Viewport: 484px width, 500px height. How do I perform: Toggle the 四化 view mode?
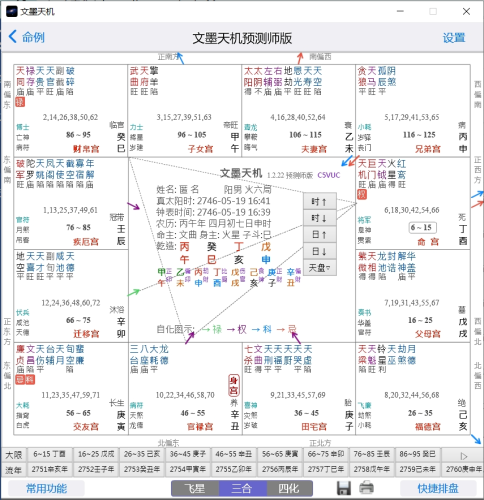tap(289, 488)
